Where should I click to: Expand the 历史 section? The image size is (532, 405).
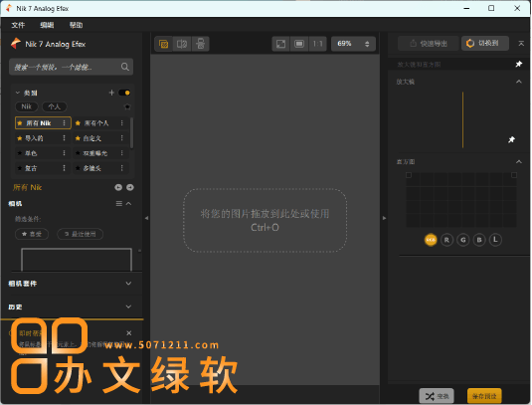(x=128, y=306)
